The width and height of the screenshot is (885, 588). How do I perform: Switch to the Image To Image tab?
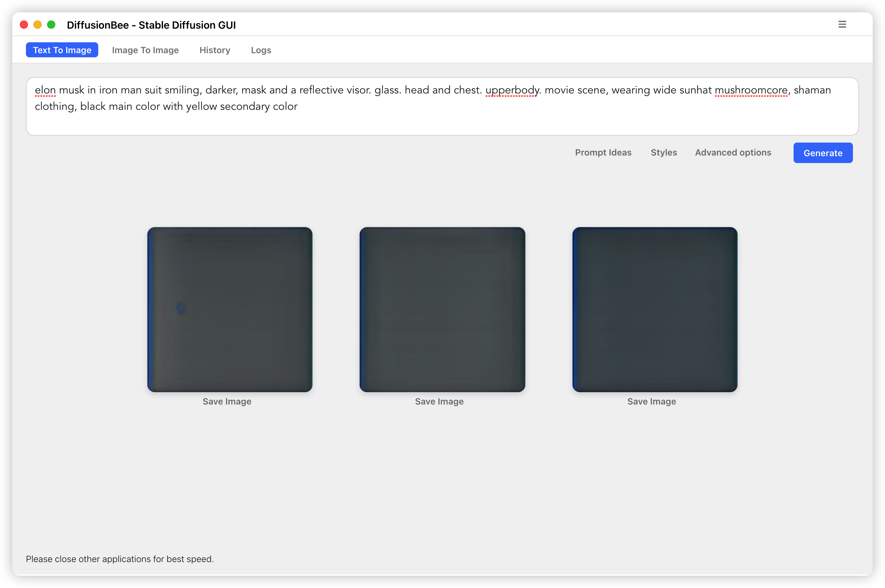[145, 50]
